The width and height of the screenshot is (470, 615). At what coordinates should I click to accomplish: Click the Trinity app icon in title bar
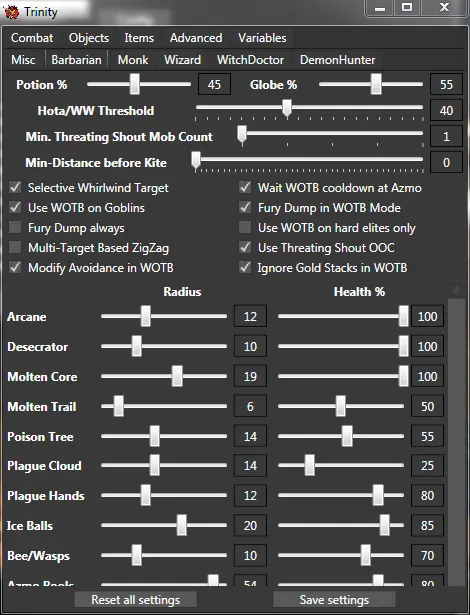click(x=11, y=12)
